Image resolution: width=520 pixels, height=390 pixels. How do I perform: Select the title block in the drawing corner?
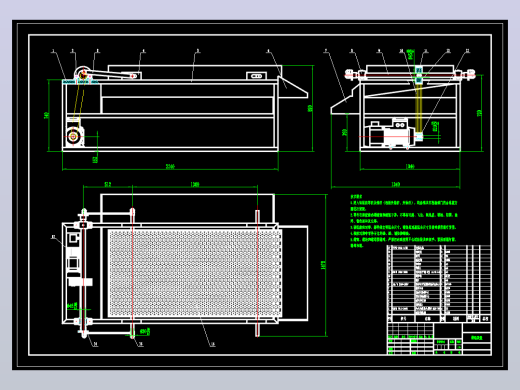[x=439, y=338]
